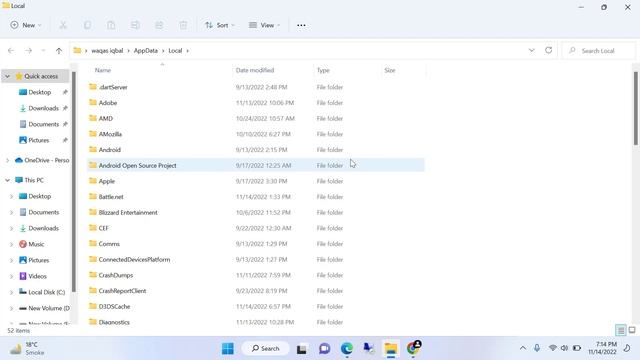Viewport: 640px width, 360px height.
Task: Open pinned Desktop under Quick access
Action: click(40, 92)
